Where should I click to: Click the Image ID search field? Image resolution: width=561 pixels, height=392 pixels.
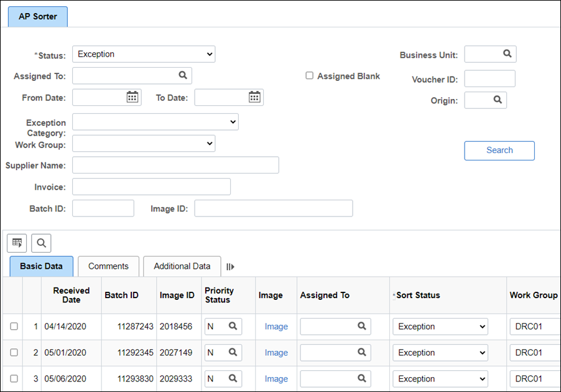tap(274, 208)
